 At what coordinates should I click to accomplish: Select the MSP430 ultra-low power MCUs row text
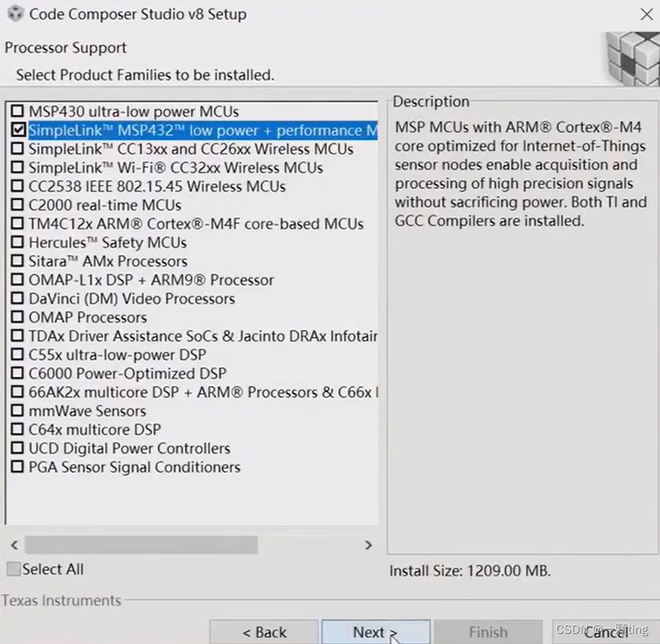pos(133,111)
